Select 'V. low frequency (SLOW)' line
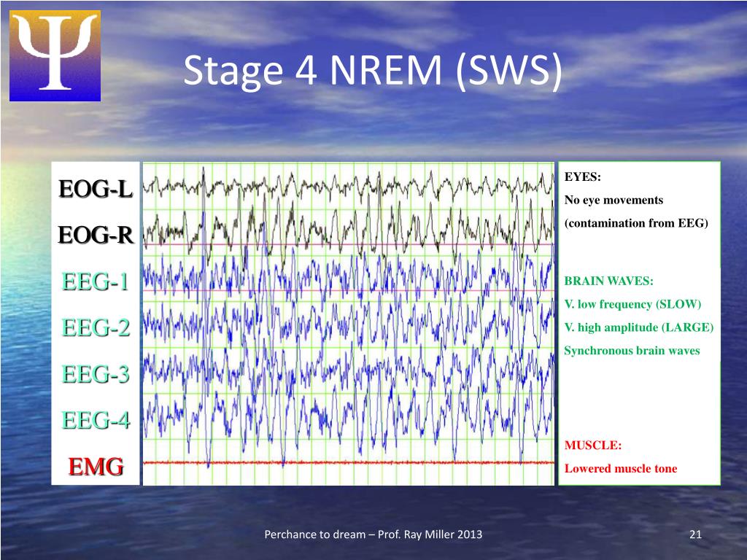This screenshot has height=560, width=747. tap(632, 304)
